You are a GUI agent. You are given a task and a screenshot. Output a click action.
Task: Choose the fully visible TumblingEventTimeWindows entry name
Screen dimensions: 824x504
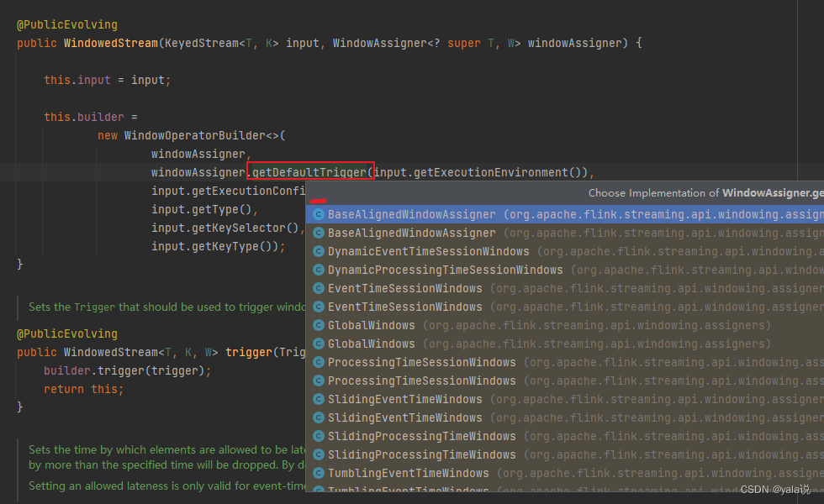[409, 473]
